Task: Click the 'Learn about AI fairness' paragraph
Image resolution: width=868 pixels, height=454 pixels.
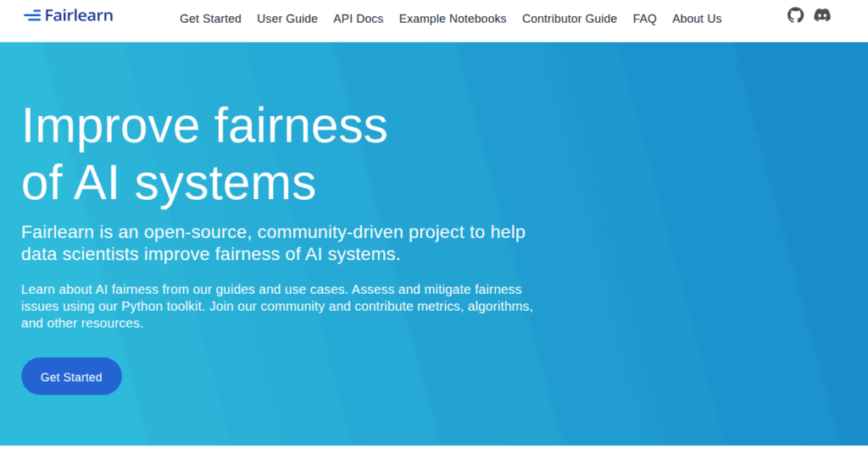Action: tap(277, 306)
